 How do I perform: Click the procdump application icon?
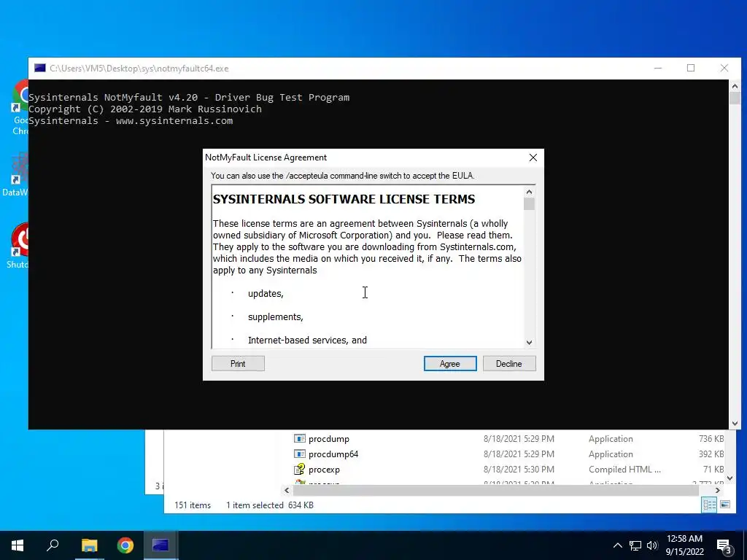point(299,438)
